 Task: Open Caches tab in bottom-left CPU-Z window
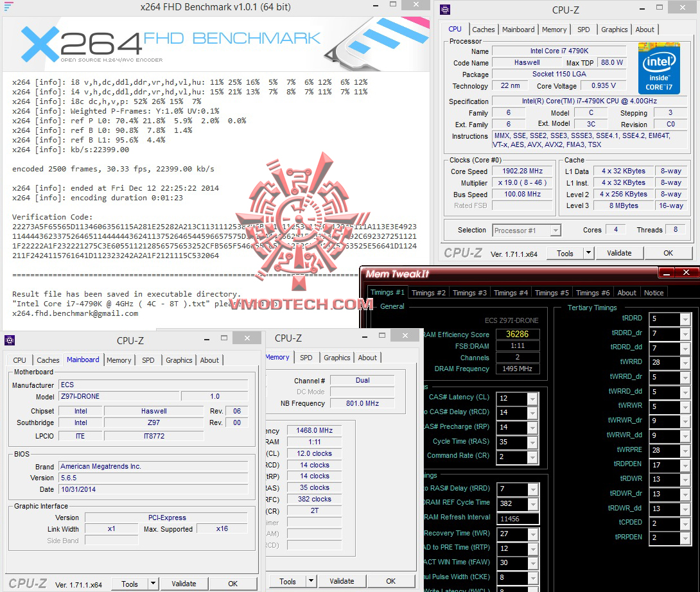[x=48, y=360]
